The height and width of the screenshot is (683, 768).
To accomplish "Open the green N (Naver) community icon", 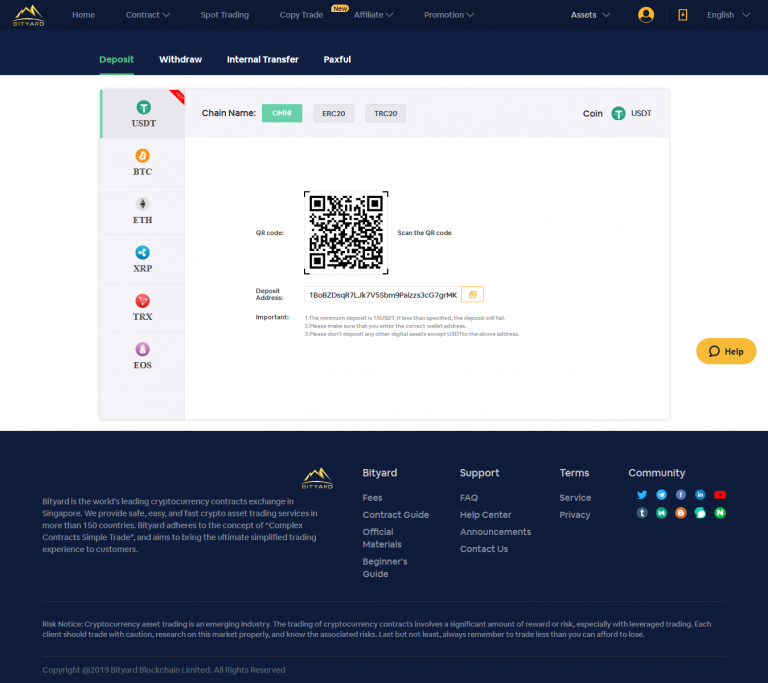I will [720, 512].
